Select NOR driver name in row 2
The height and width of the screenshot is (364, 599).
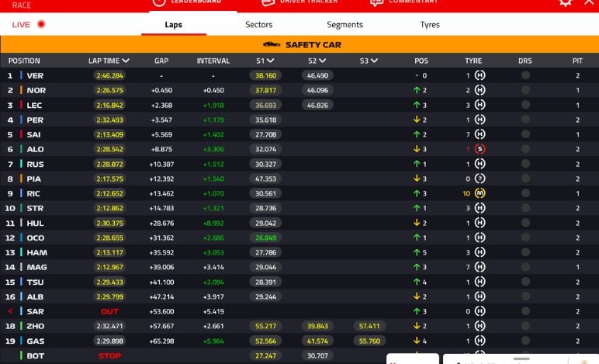click(x=36, y=90)
